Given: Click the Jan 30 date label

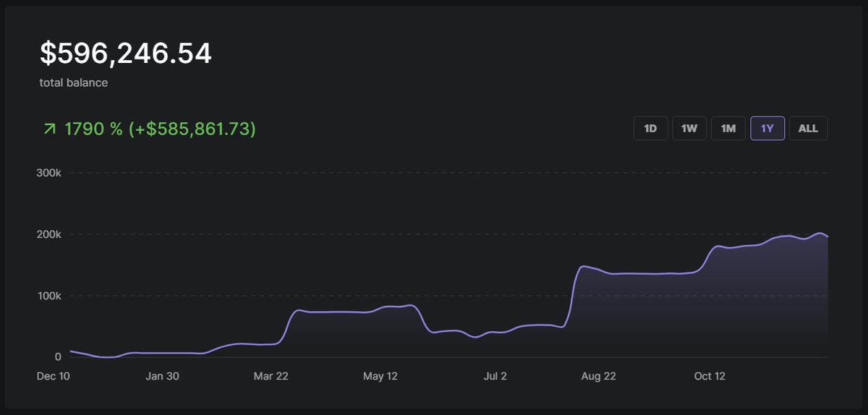Looking at the screenshot, I should pos(162,376).
